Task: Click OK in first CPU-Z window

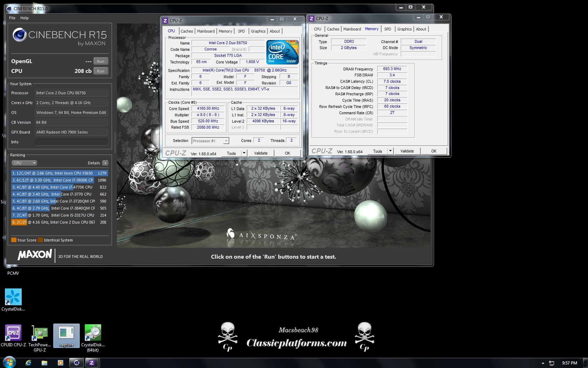Action: pyautogui.click(x=287, y=153)
